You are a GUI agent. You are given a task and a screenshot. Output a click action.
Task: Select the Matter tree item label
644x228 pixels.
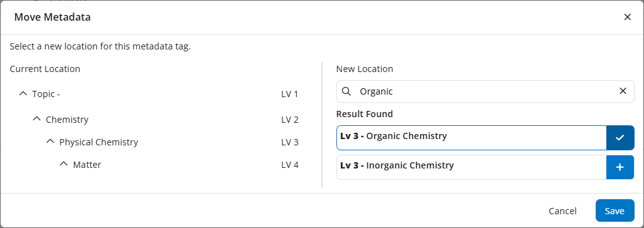click(x=87, y=165)
